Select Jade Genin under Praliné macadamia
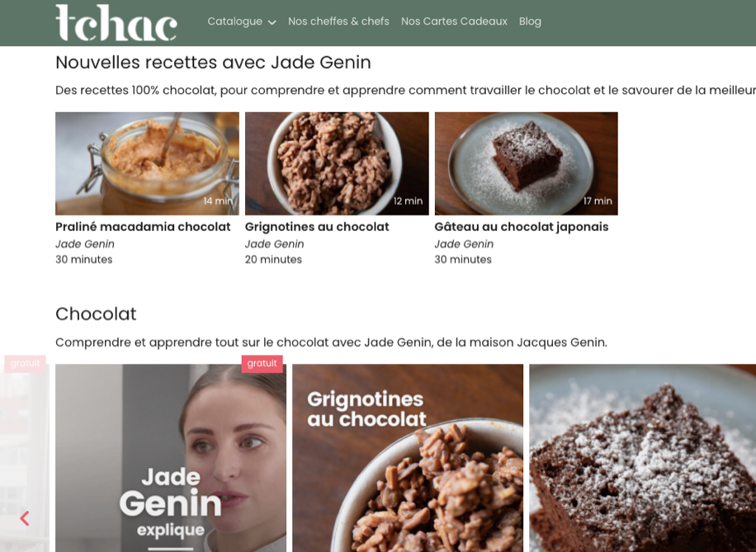The height and width of the screenshot is (552, 756). (85, 244)
